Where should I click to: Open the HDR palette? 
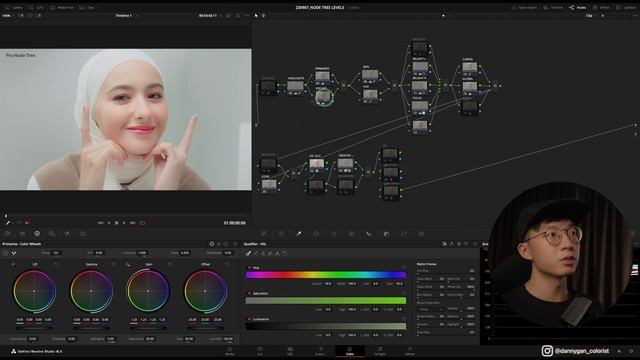coord(52,233)
